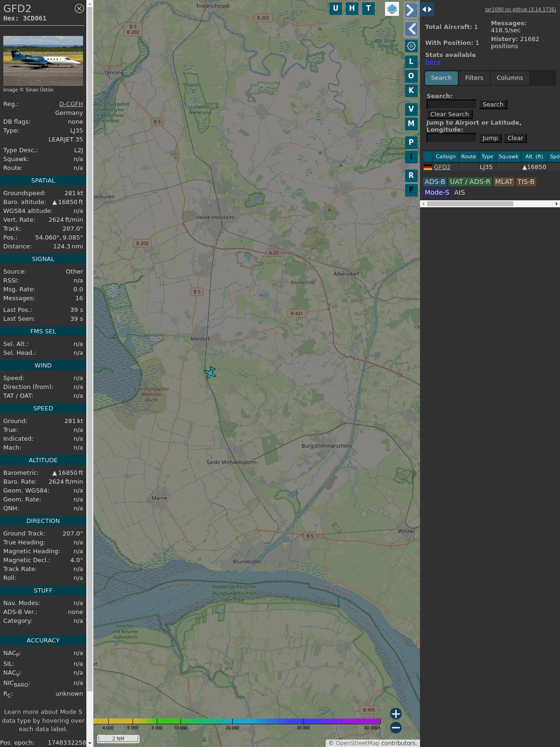
Task: Open the Columns tab
Action: (x=510, y=78)
